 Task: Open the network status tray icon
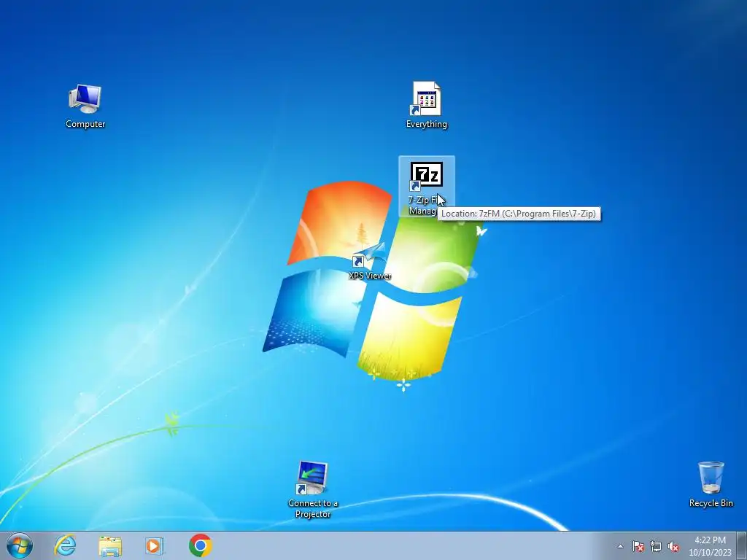coord(656,546)
